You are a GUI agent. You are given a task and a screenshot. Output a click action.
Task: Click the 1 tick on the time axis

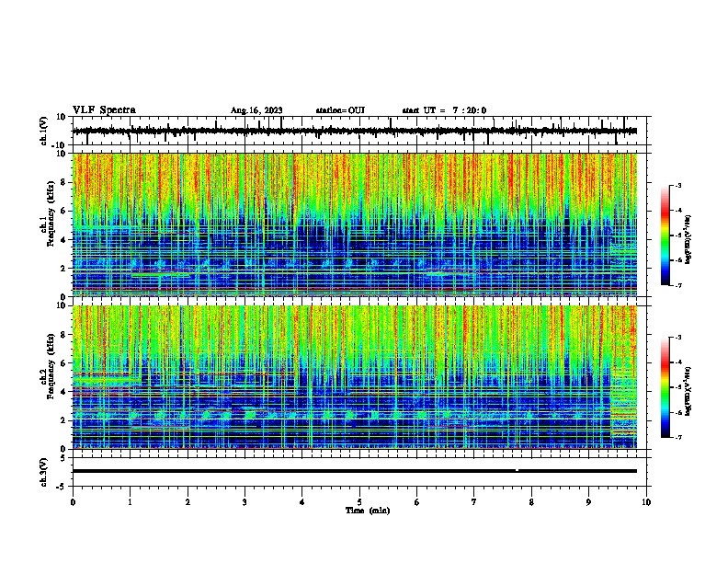130,502
